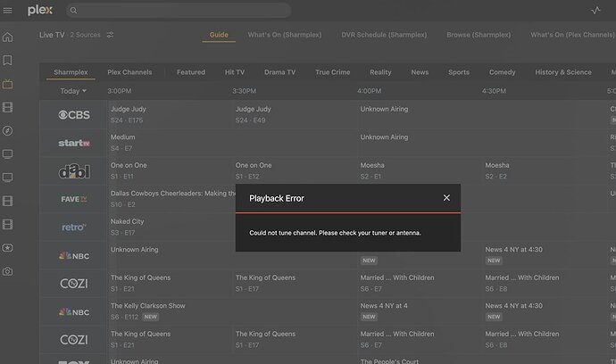Screen dimensions: 616x364
Task: Select the FAVE TV channel logo
Action: (74, 199)
